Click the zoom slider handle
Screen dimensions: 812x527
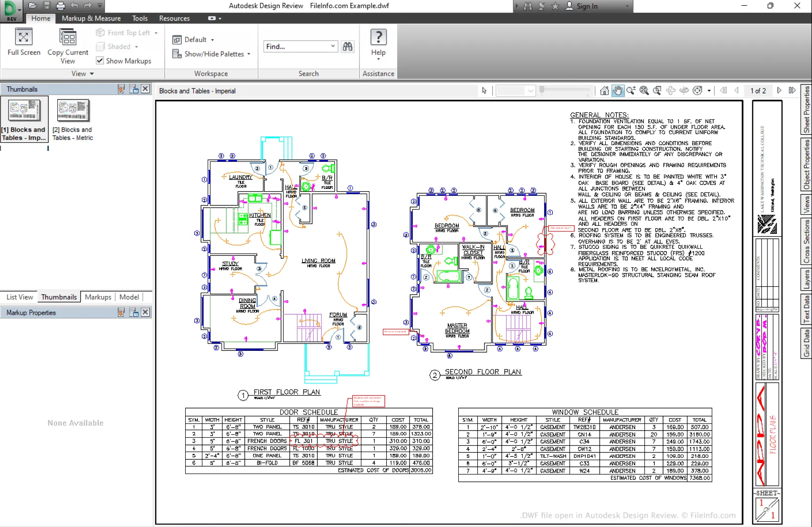(542, 90)
